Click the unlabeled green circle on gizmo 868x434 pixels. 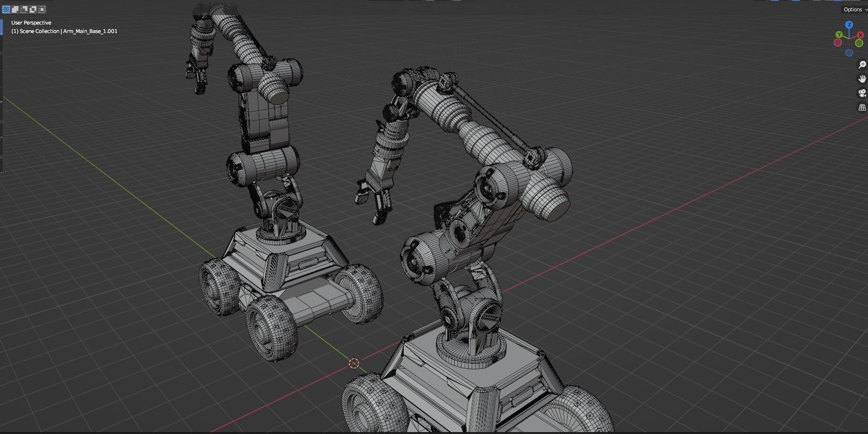coord(859,43)
